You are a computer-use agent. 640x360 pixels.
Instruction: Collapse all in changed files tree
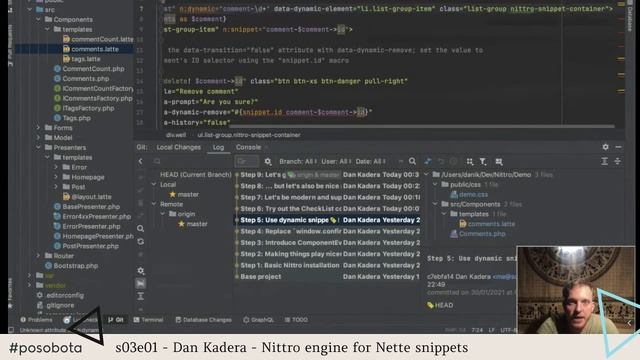point(618,162)
